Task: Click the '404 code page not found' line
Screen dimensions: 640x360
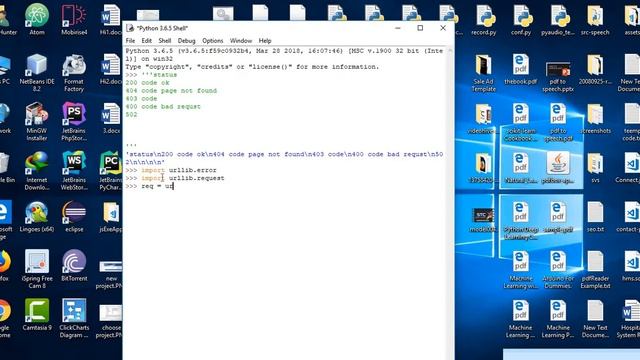Action: click(x=171, y=91)
